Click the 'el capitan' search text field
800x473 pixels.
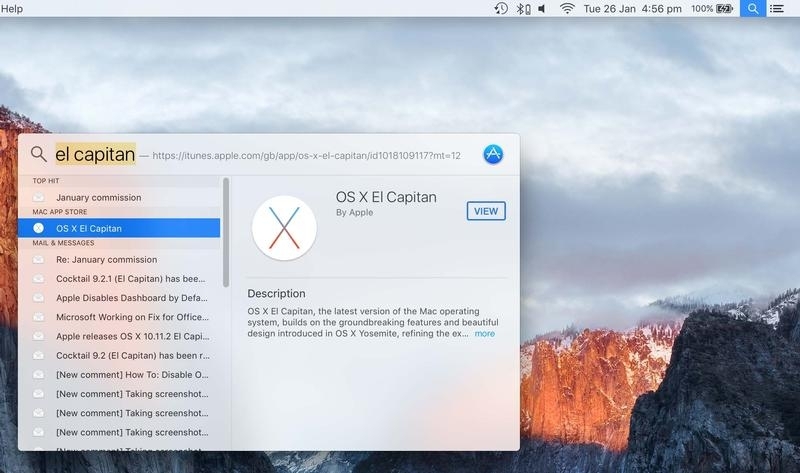click(95, 154)
